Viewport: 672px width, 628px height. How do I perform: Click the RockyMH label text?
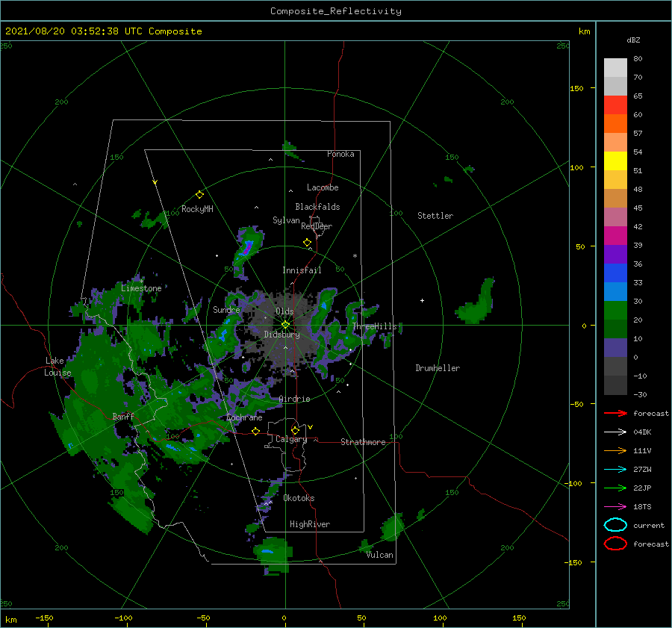point(197,209)
